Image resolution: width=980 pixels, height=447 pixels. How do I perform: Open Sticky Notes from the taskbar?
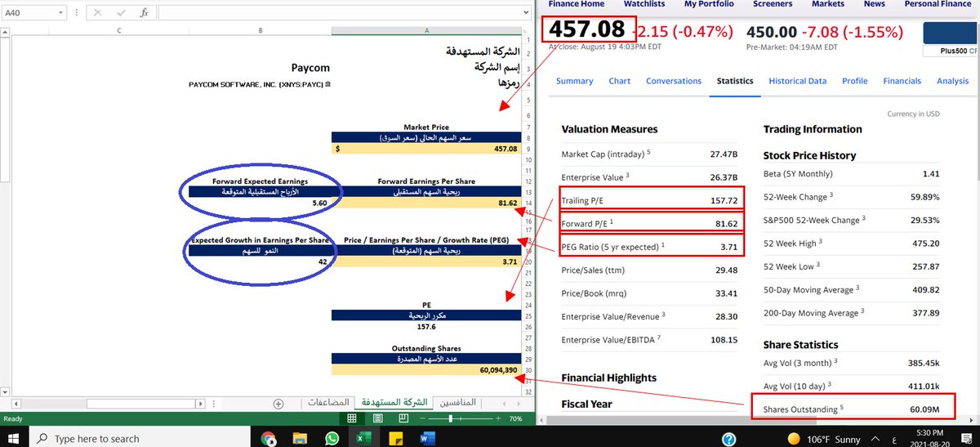point(396,438)
